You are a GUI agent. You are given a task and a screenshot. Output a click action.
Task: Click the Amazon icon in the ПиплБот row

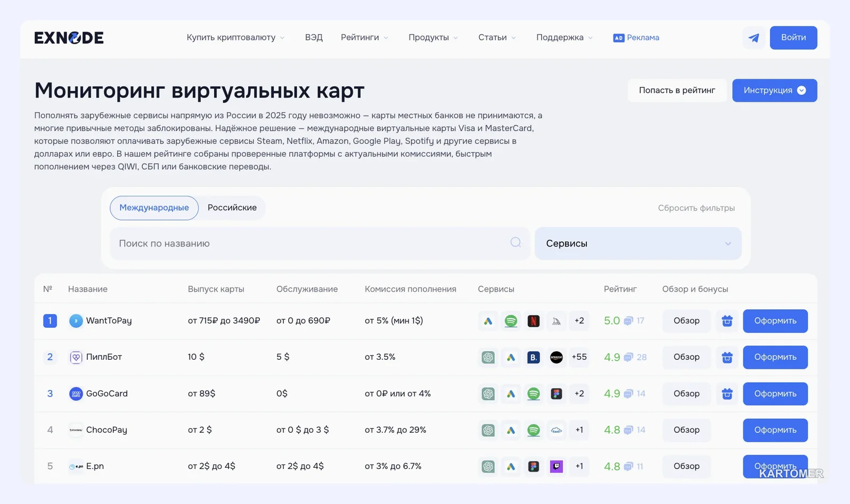[557, 357]
